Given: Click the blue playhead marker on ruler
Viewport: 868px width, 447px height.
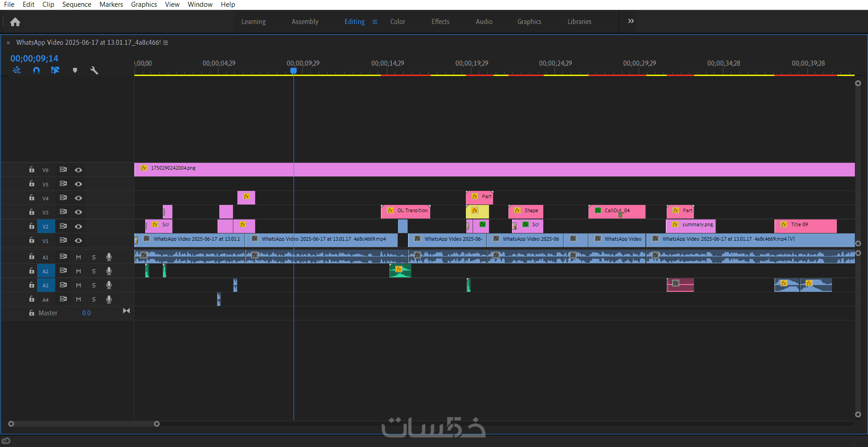Looking at the screenshot, I should [294, 71].
